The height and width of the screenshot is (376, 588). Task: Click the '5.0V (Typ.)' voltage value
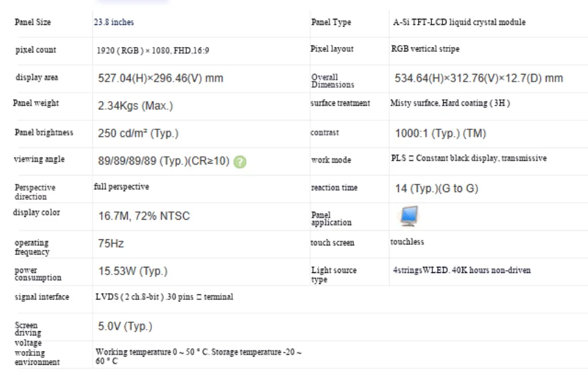(x=125, y=326)
